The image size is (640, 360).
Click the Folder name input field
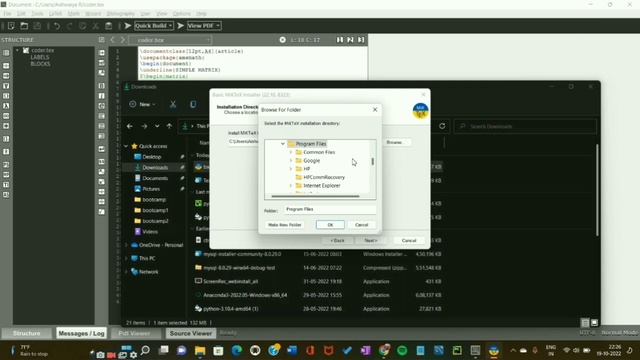click(330, 209)
